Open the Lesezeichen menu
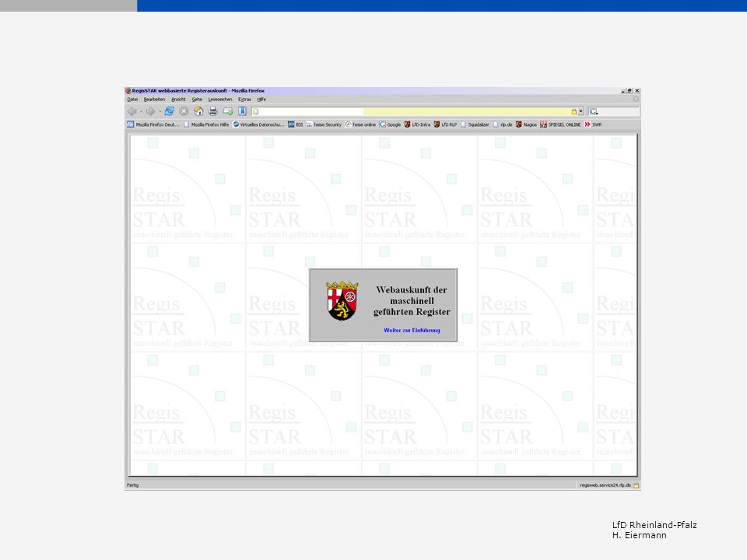Image resolution: width=747 pixels, height=560 pixels. pos(220,100)
